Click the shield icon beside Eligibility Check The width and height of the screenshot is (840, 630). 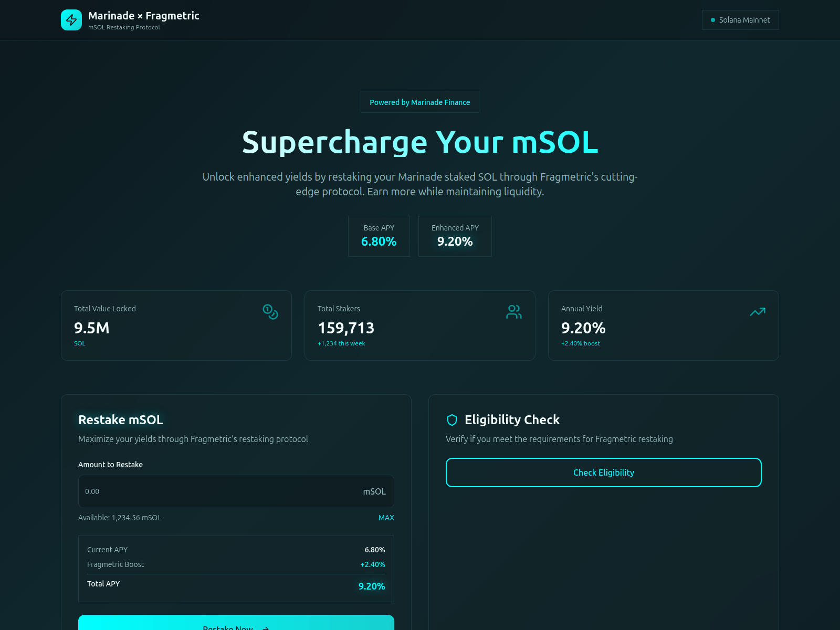[452, 420]
